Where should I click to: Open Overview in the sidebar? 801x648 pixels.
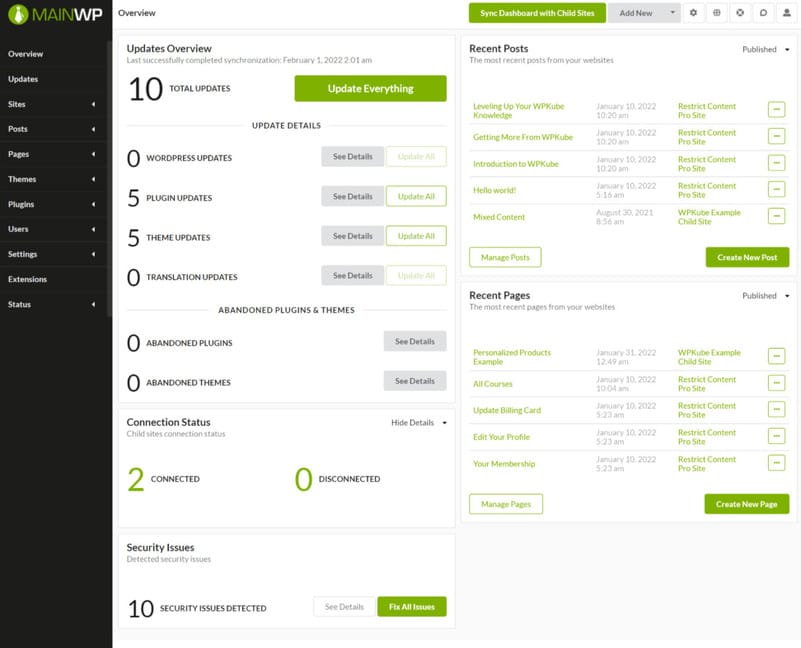coord(26,54)
